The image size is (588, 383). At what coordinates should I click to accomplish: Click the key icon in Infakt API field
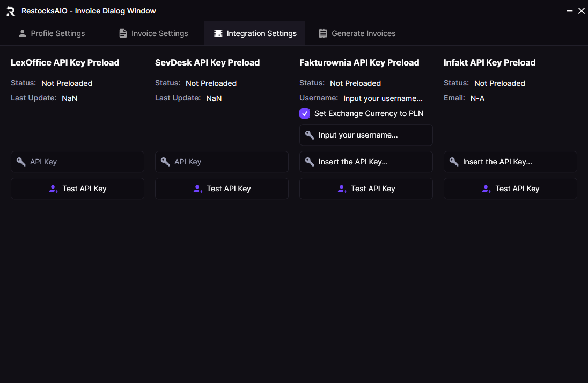tap(454, 162)
